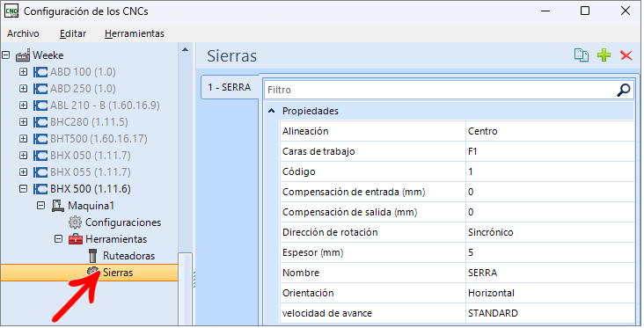Viewport: 644px width, 328px height.
Task: Click the Caras de trabajo value F1
Action: coord(550,151)
